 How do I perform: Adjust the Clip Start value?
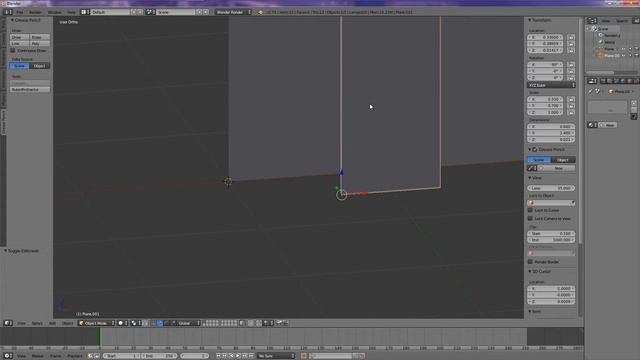tap(551, 233)
